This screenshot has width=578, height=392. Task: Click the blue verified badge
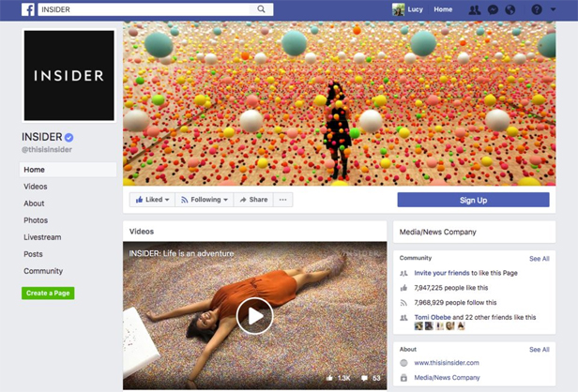pos(68,138)
